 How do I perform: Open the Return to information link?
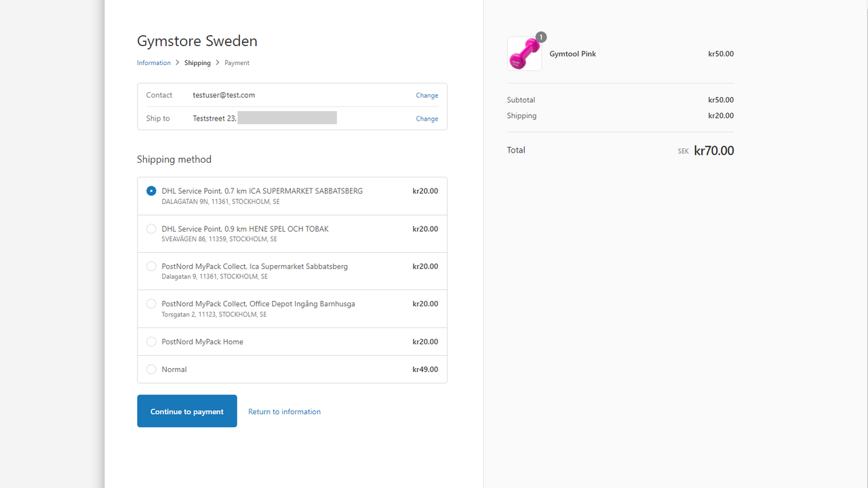click(x=284, y=411)
